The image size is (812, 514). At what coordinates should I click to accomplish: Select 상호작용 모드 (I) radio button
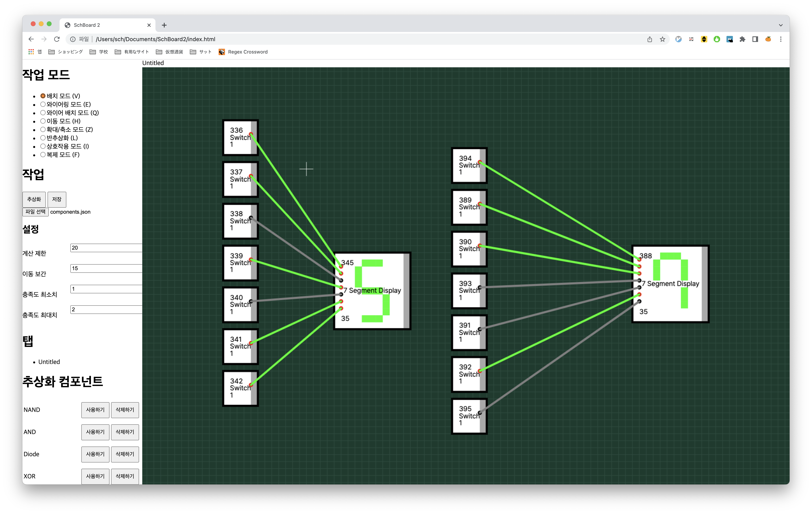pyautogui.click(x=43, y=146)
